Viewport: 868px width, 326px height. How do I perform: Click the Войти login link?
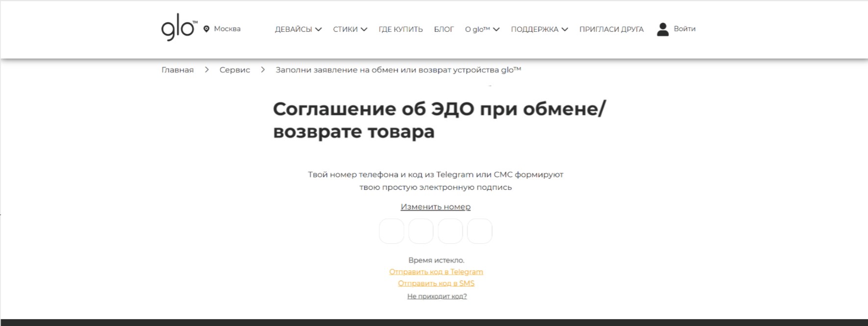(684, 29)
